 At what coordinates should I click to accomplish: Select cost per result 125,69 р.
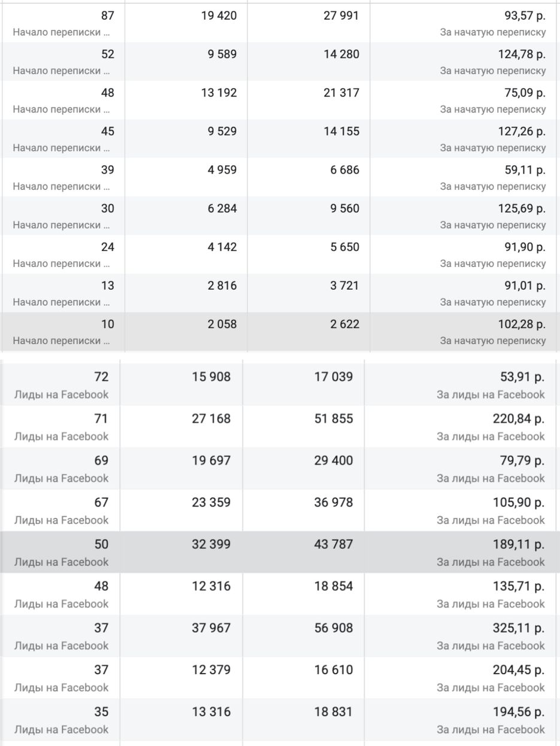click(522, 208)
